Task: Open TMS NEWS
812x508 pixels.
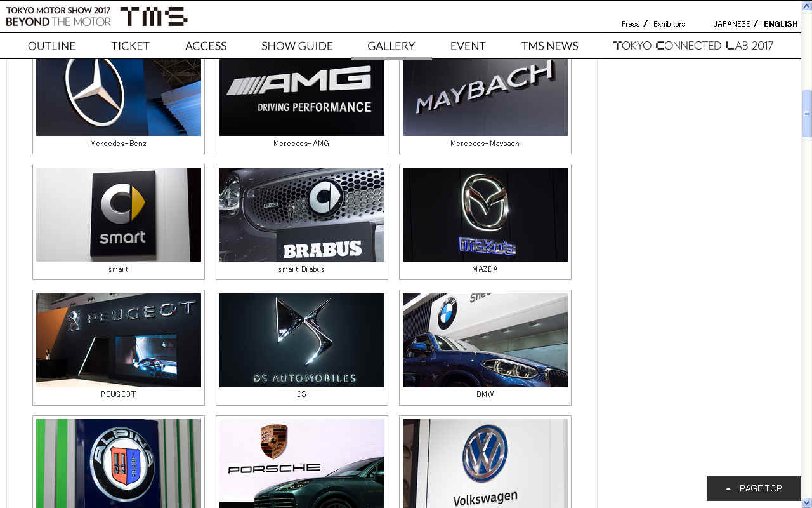Action: (x=549, y=46)
